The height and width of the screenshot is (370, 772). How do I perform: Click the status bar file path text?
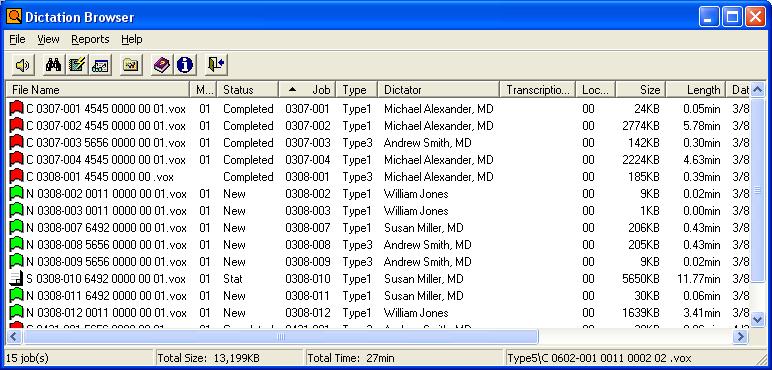599,358
